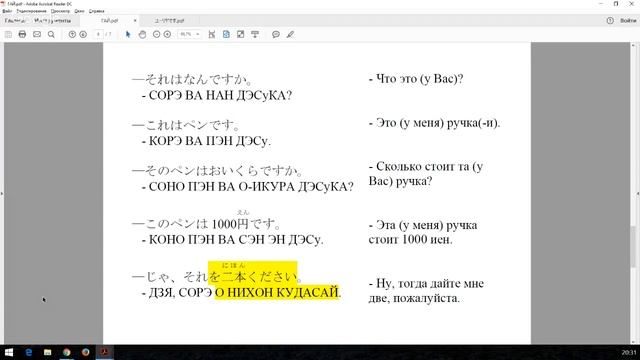
Task: Print the document using printer icon
Action: 22,35
